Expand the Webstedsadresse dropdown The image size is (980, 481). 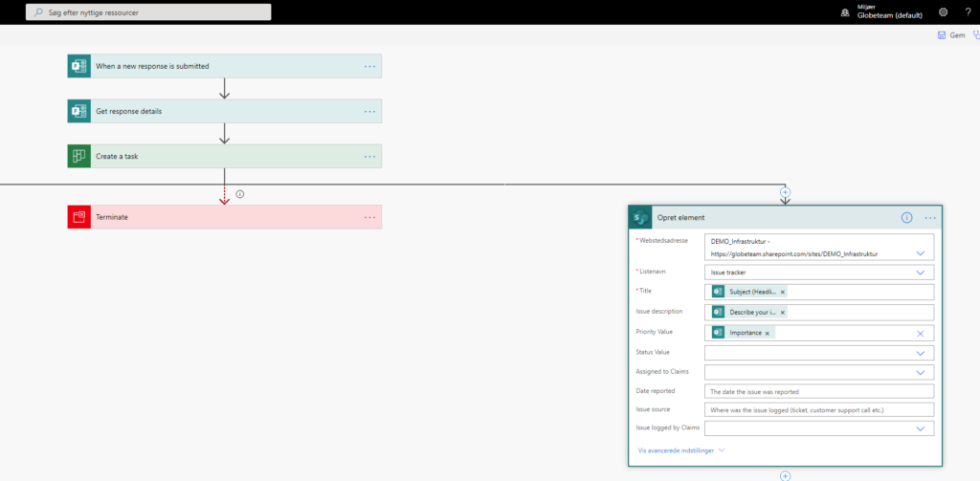click(x=920, y=253)
